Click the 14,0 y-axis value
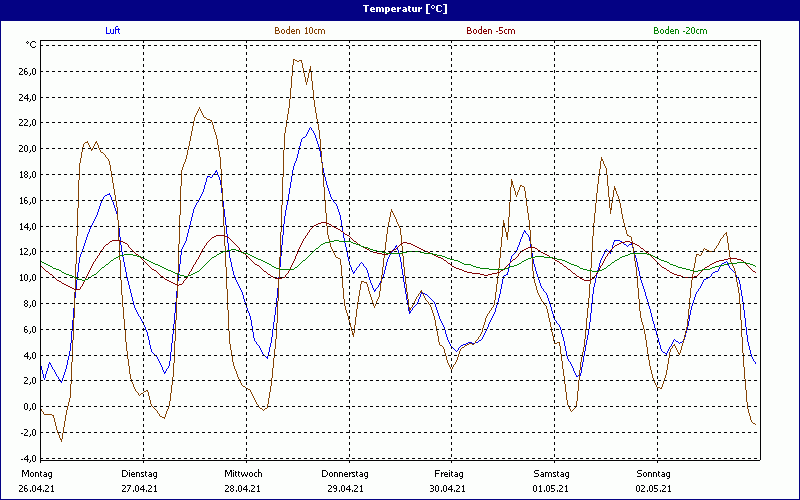The height and width of the screenshot is (500, 800). coord(27,227)
